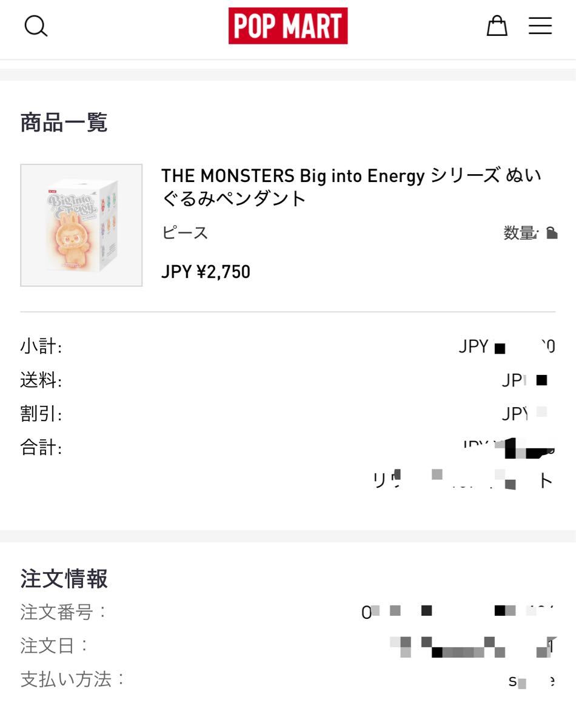Click the 数量 quantity label
This screenshot has height=728, width=576.
tap(518, 233)
